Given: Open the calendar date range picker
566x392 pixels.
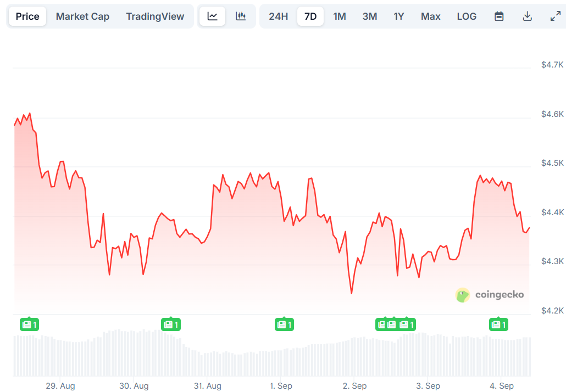Looking at the screenshot, I should [499, 16].
